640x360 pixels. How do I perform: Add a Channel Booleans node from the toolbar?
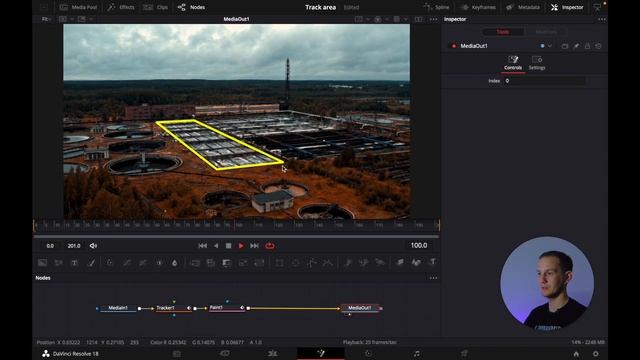(211, 262)
